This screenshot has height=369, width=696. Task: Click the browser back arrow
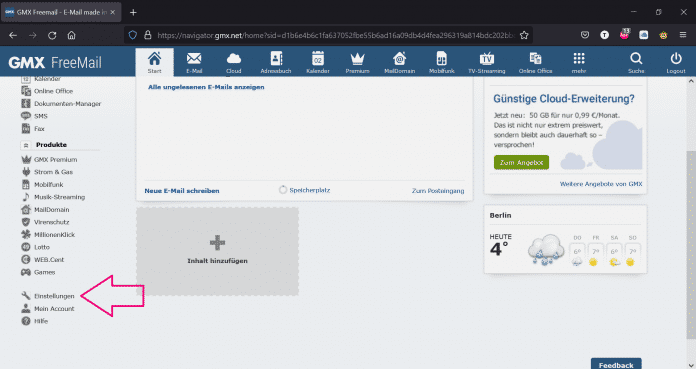pos(13,36)
